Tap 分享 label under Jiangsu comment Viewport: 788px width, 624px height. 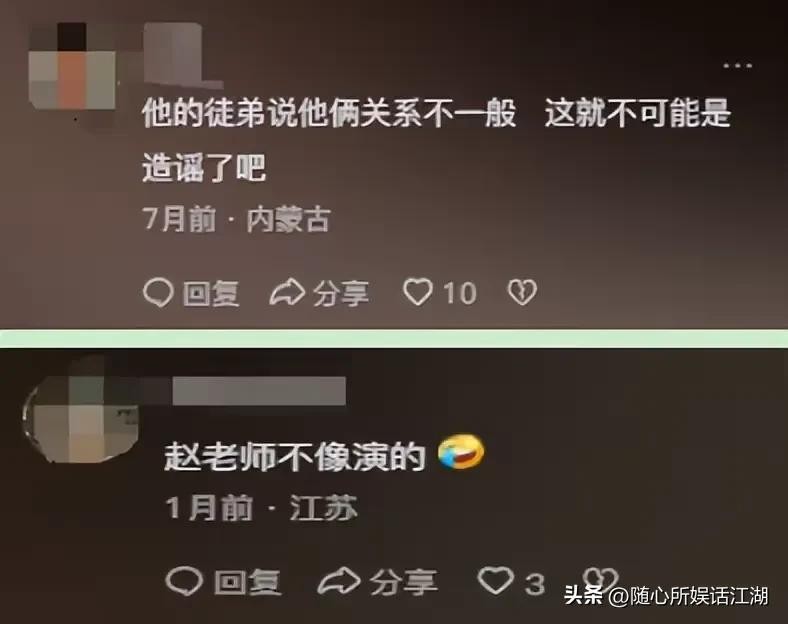(x=404, y=583)
